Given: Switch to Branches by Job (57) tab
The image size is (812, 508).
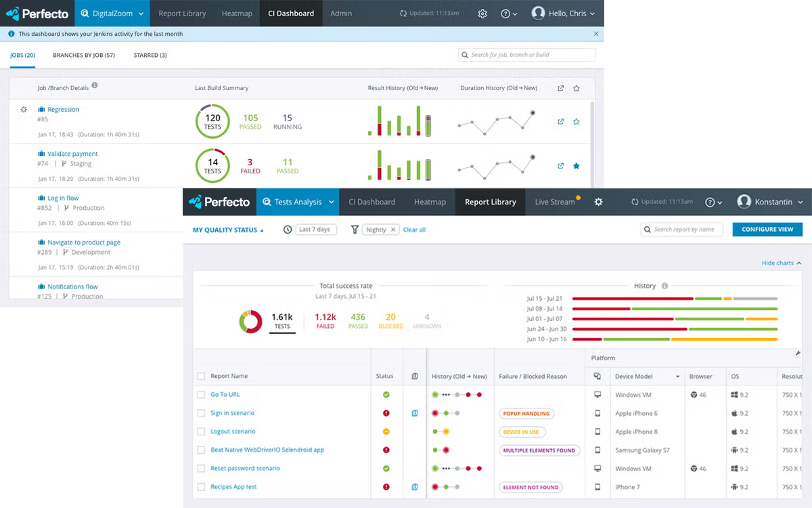Looking at the screenshot, I should (84, 56).
